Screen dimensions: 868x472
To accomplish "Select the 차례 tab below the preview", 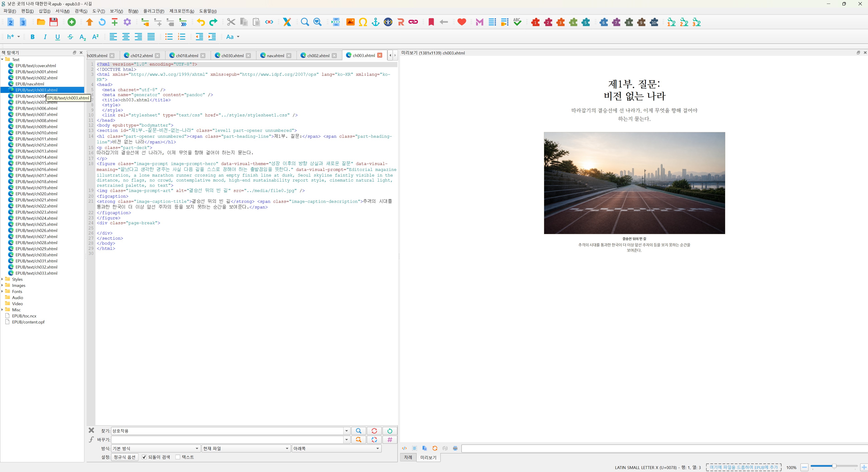I will coord(408,457).
